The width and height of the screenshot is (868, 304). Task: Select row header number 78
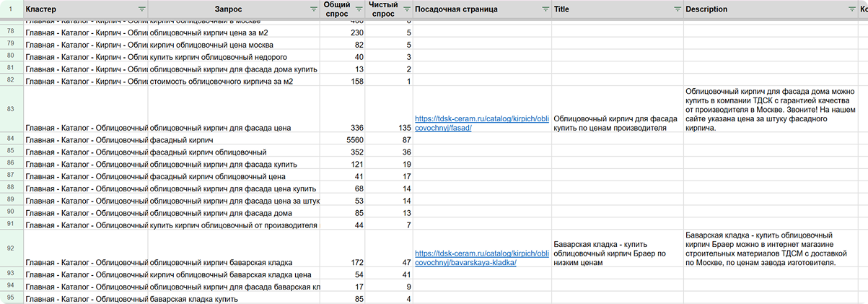tap(11, 32)
